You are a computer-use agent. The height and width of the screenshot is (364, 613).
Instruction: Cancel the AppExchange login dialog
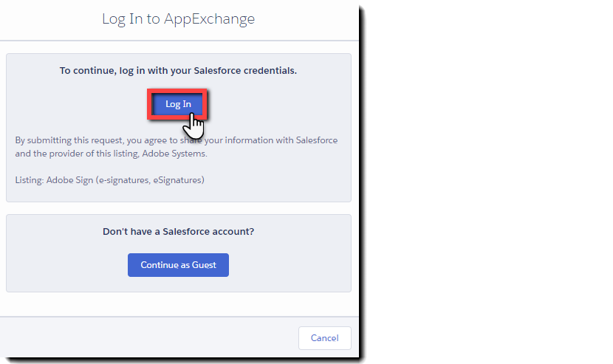click(324, 337)
